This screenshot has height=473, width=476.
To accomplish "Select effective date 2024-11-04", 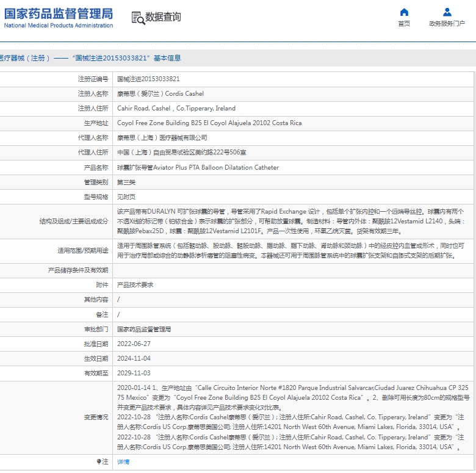I will coord(134,358).
